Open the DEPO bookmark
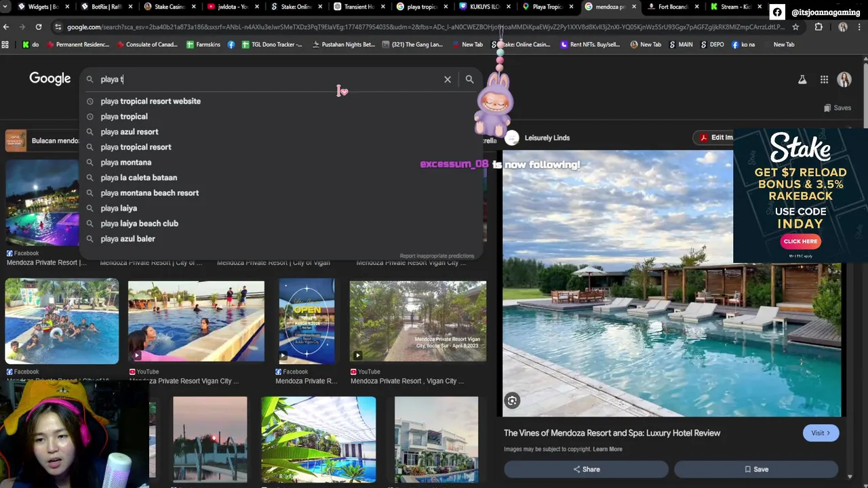This screenshot has height=488, width=868. 712,45
